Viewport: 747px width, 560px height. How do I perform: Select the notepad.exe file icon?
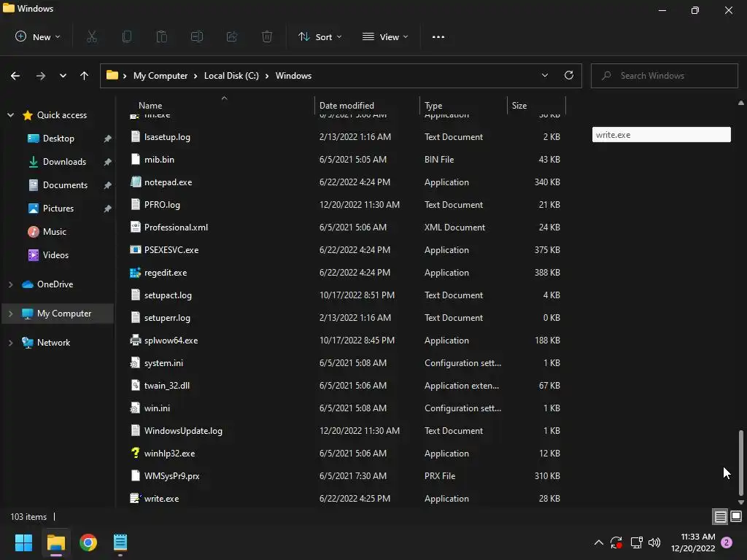click(x=135, y=182)
